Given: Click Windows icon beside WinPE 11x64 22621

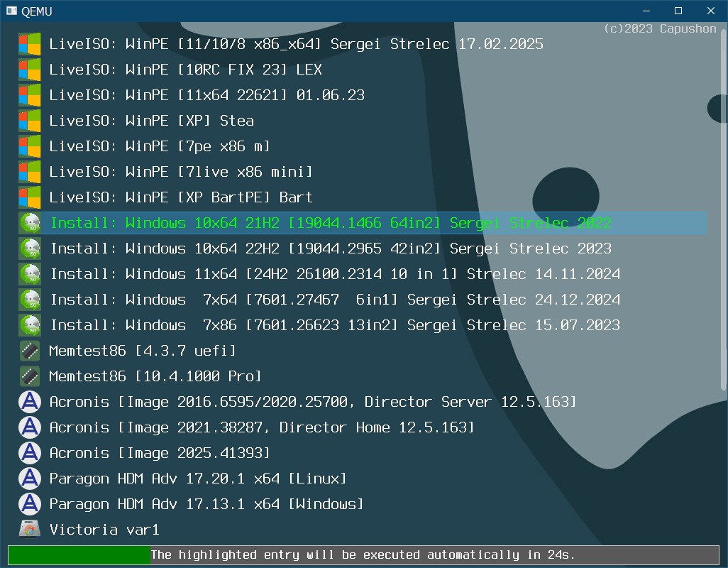Looking at the screenshot, I should click(30, 95).
